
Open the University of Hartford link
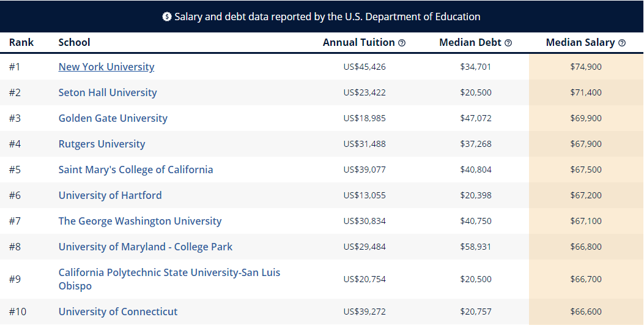pyautogui.click(x=110, y=195)
